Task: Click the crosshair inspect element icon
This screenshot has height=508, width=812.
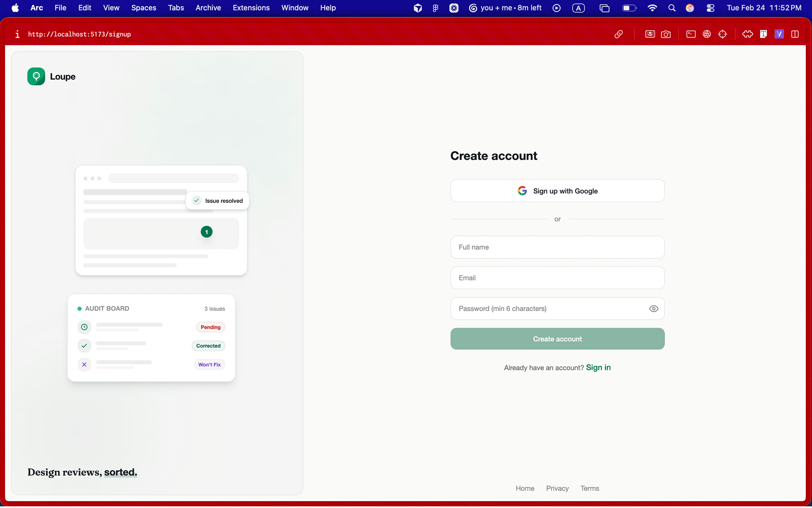Action: point(723,34)
